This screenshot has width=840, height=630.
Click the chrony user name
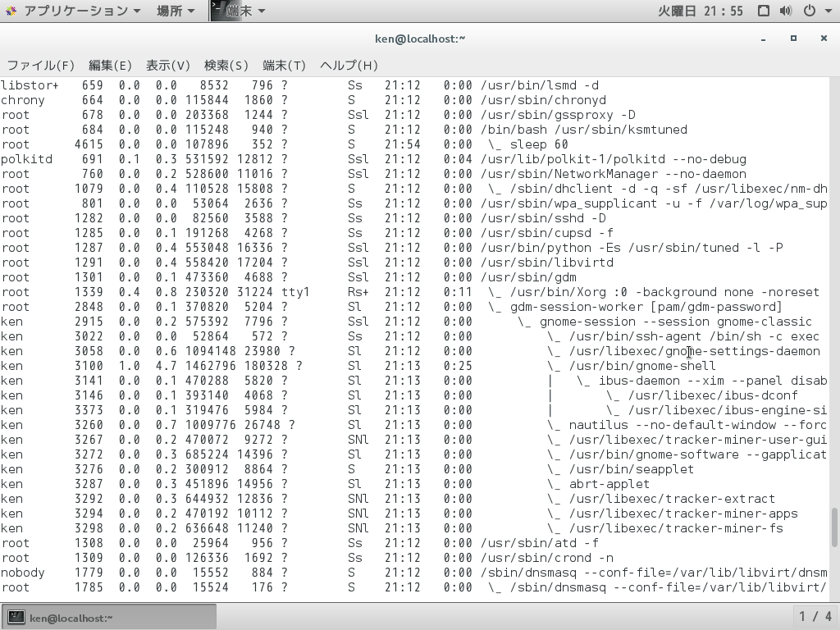pos(22,100)
